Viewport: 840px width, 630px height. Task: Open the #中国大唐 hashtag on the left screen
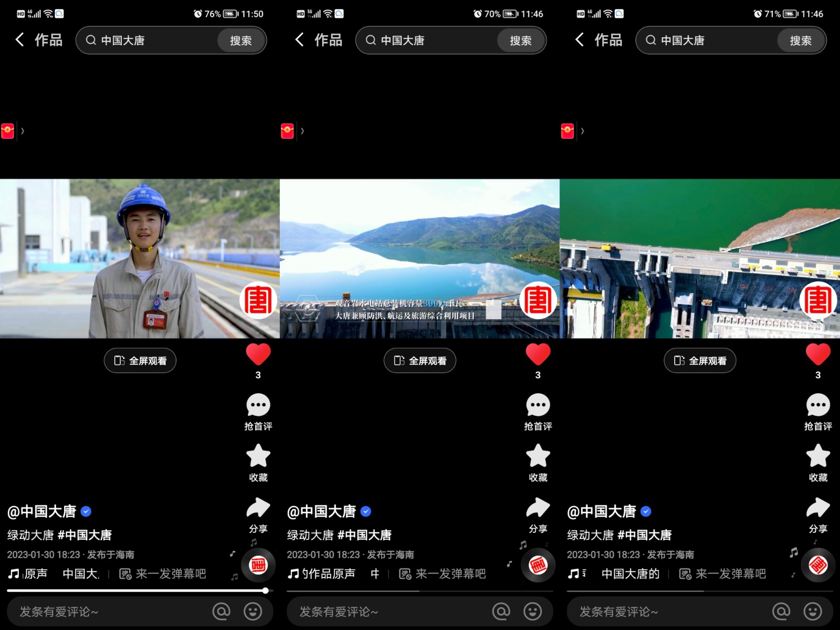pyautogui.click(x=85, y=535)
